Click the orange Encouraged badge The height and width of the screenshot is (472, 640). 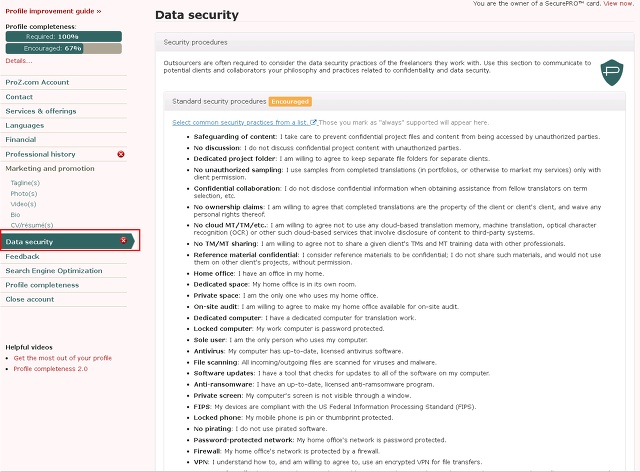tap(290, 102)
